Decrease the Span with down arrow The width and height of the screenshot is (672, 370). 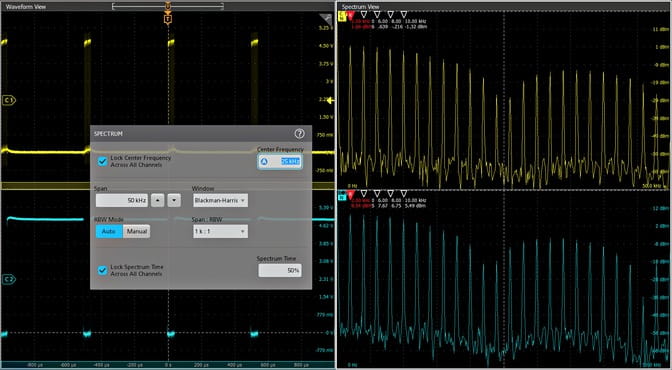(174, 200)
